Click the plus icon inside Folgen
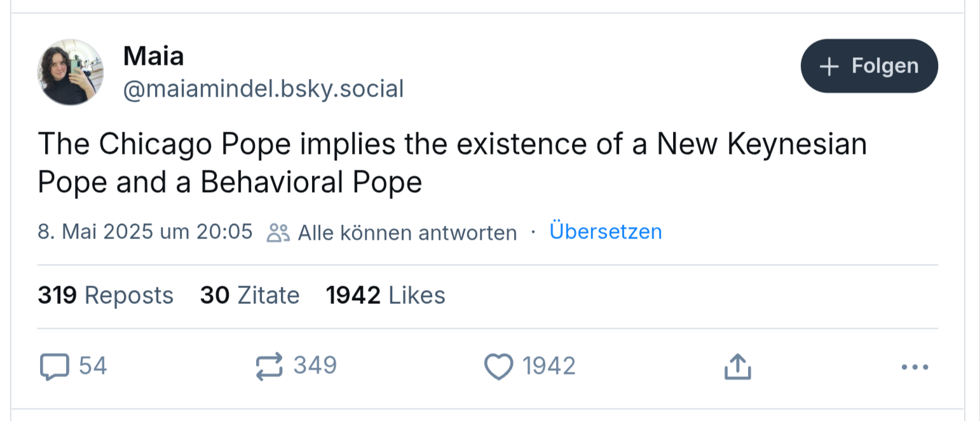 click(x=829, y=66)
